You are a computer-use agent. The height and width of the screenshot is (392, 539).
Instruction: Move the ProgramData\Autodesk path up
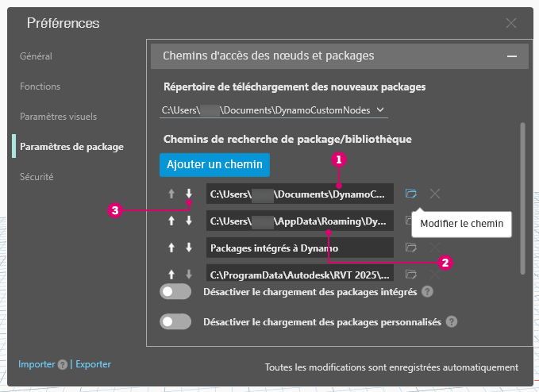[171, 274]
